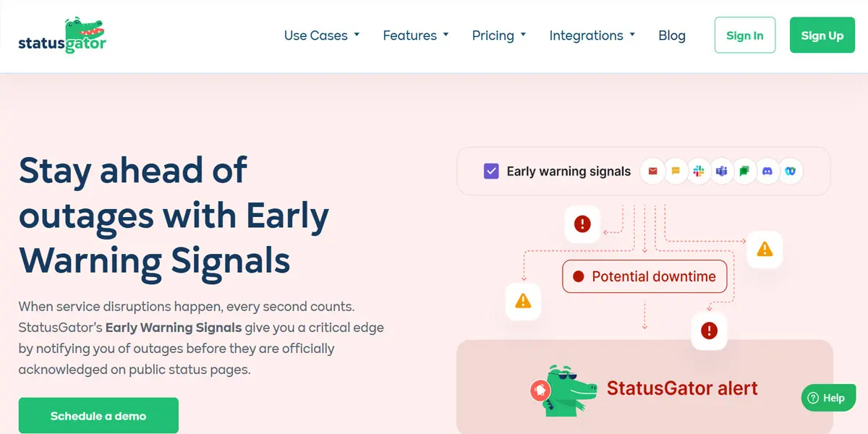Toggle the Early warning signals checkbox
This screenshot has width=868, height=434.
tap(491, 171)
